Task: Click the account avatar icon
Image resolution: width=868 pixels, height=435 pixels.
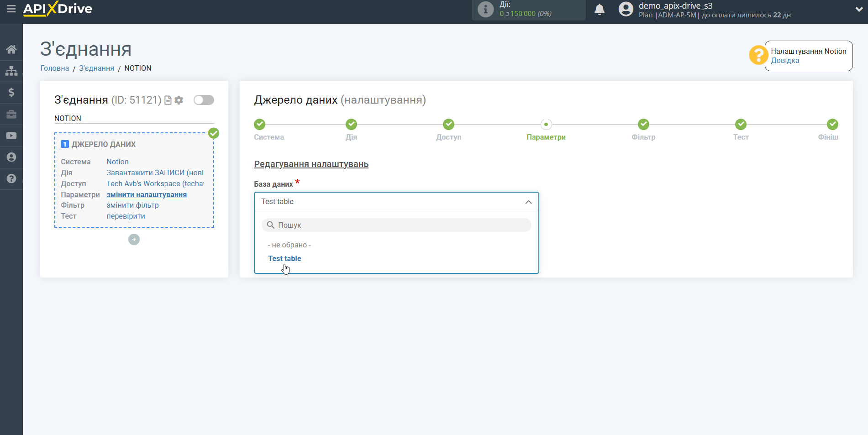Action: (626, 9)
